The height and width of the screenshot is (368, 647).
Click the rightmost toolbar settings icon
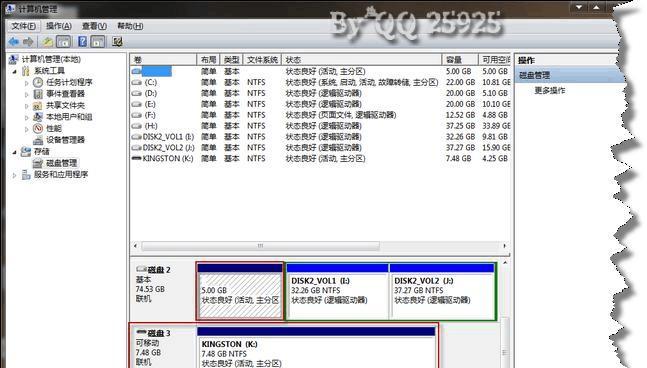pyautogui.click(x=117, y=42)
